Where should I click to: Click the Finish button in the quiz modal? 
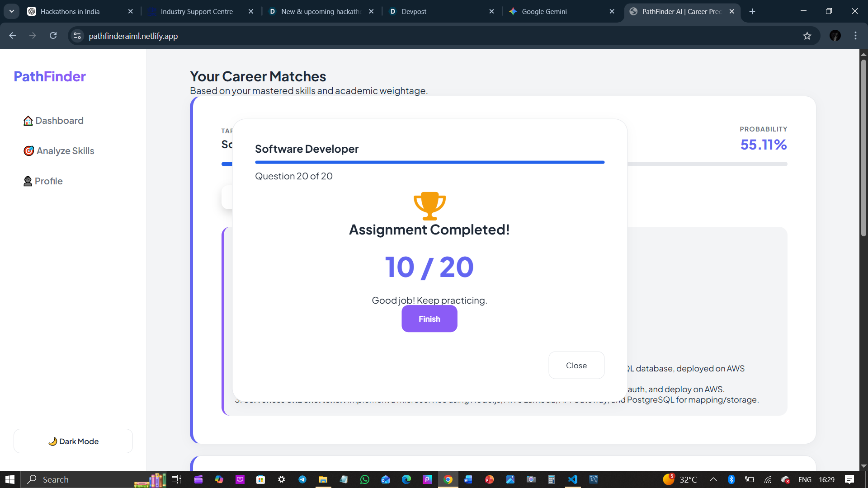coord(429,319)
